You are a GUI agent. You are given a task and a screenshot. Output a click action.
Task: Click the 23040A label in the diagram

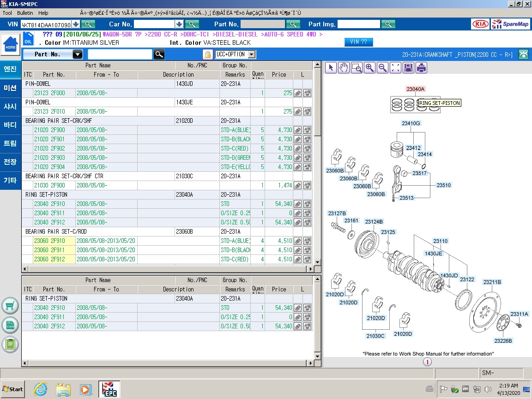[415, 89]
